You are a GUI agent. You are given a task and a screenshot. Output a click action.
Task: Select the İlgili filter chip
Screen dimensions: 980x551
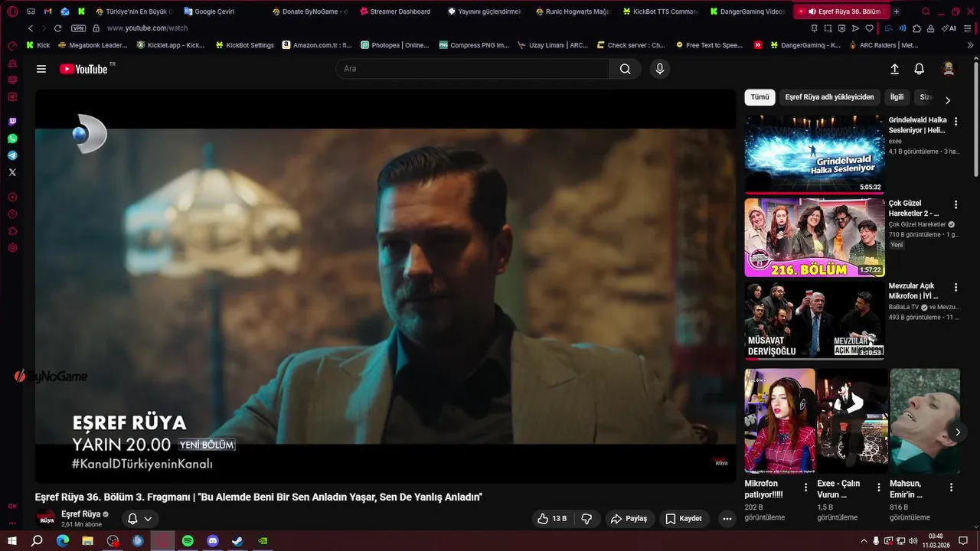click(897, 97)
